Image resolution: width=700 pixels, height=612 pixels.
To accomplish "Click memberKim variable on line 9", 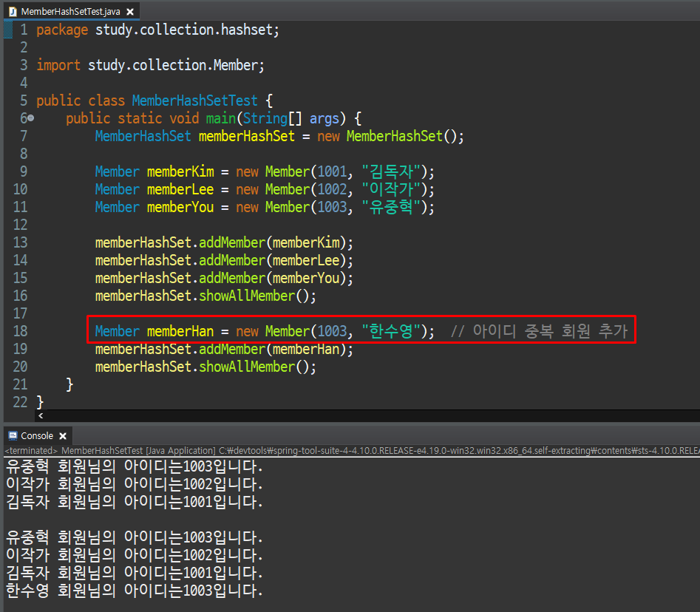I will pos(180,172).
